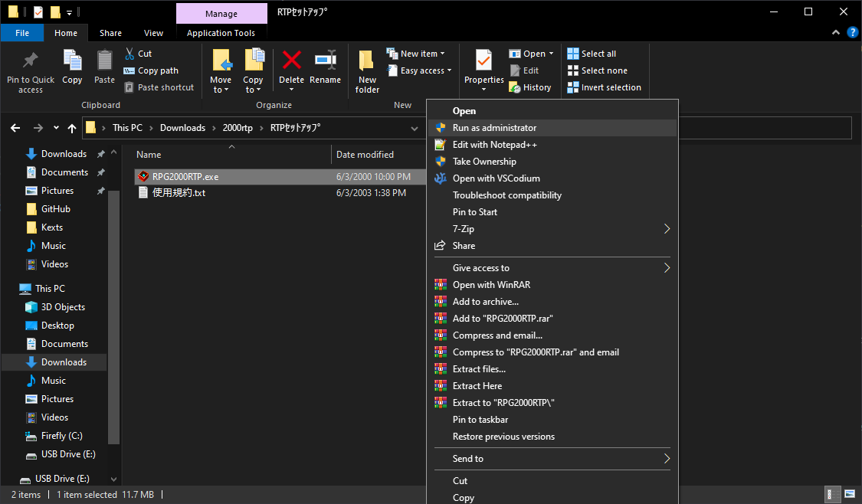862x504 pixels.
Task: Click the Copy icon in Clipboard group
Action: 72,61
